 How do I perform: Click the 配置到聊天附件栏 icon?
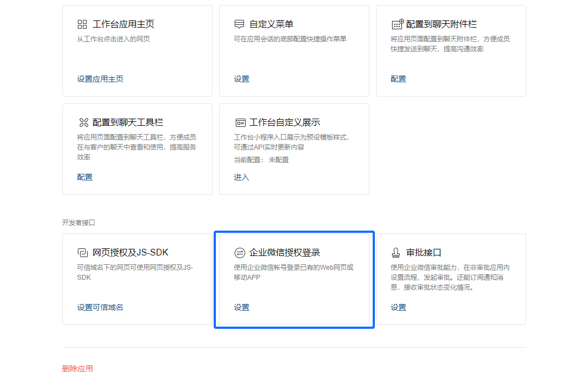[397, 24]
